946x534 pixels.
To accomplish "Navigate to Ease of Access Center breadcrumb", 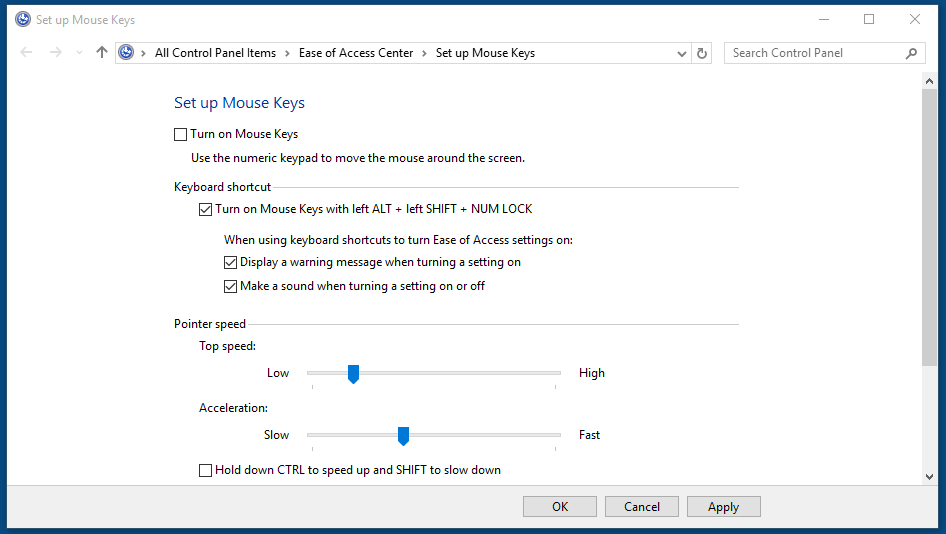I will click(355, 53).
